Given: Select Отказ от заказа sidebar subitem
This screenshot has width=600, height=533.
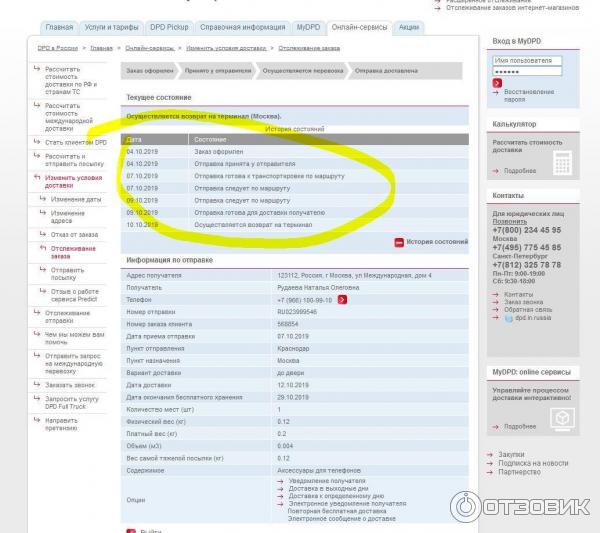Looking at the screenshot, I should [x=74, y=235].
